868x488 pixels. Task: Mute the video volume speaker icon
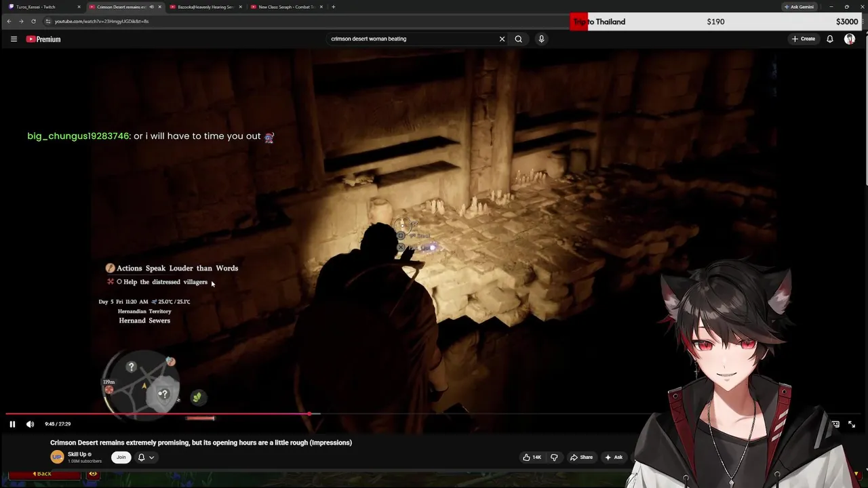coord(30,424)
